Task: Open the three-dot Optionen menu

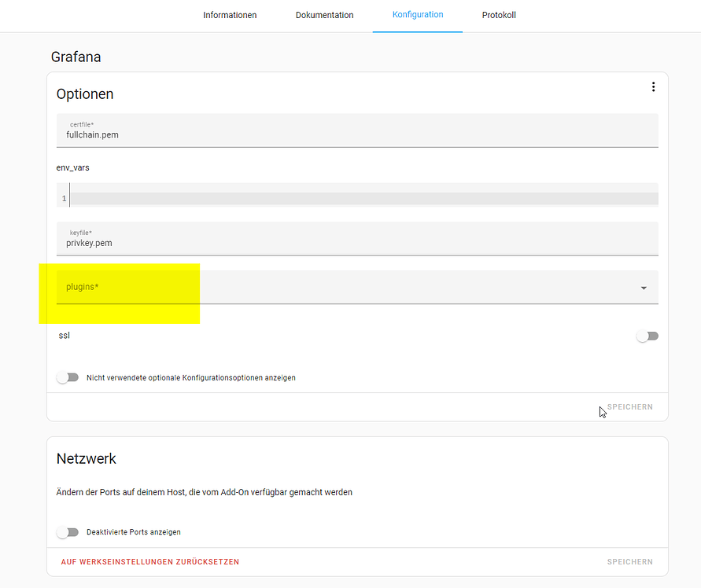Action: [653, 86]
